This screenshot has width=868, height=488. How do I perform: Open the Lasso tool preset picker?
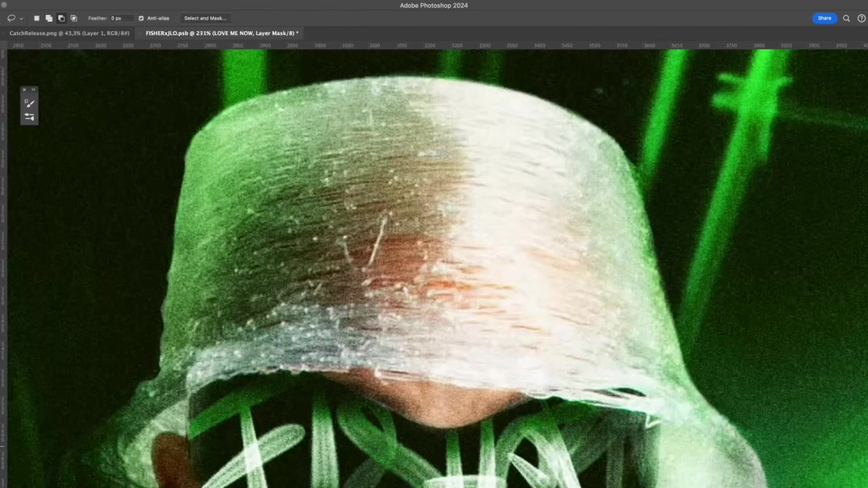click(11, 18)
